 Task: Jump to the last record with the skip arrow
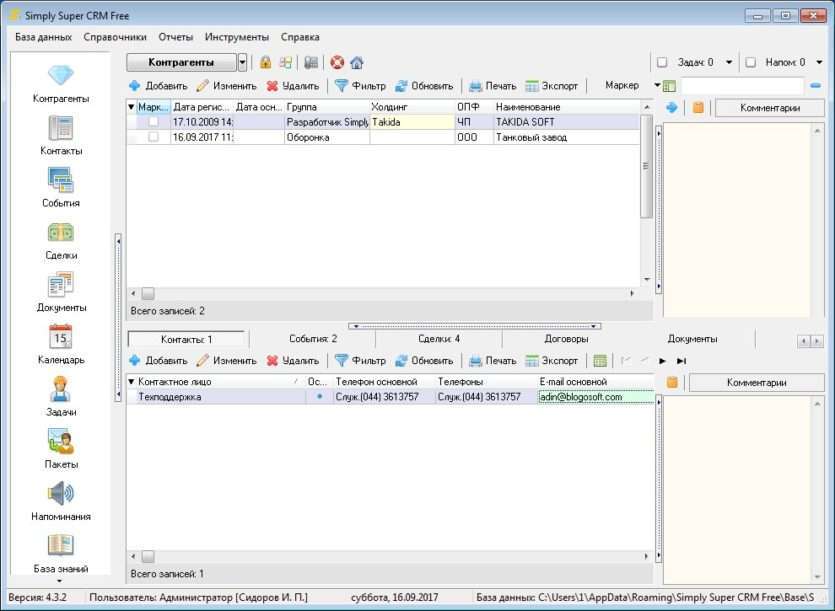coord(681,361)
